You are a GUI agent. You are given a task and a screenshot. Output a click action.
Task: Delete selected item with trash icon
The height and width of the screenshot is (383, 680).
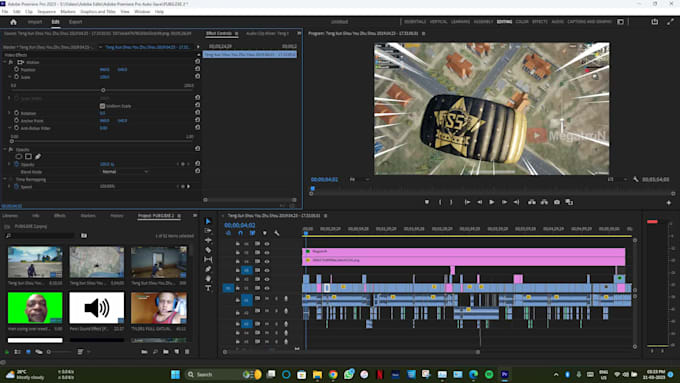pyautogui.click(x=187, y=352)
